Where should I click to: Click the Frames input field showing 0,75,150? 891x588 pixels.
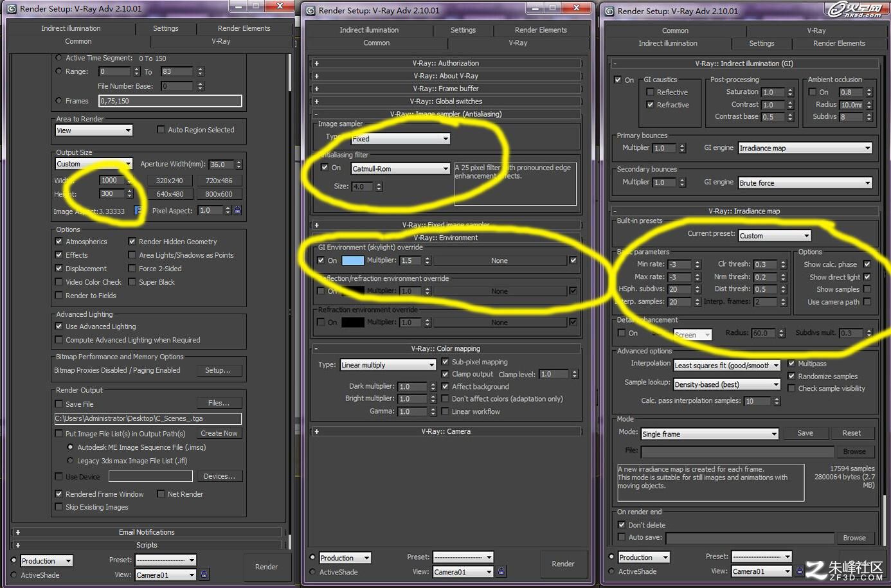(170, 101)
